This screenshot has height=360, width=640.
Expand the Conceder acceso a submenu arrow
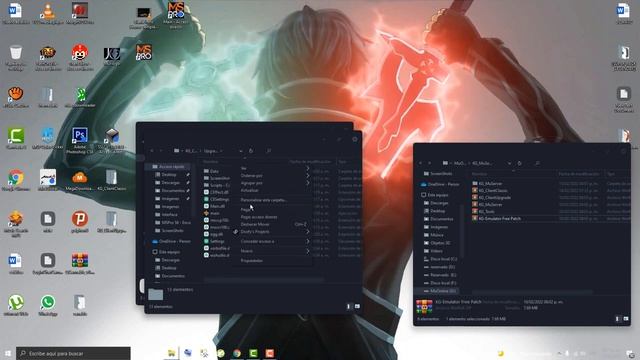(x=308, y=241)
